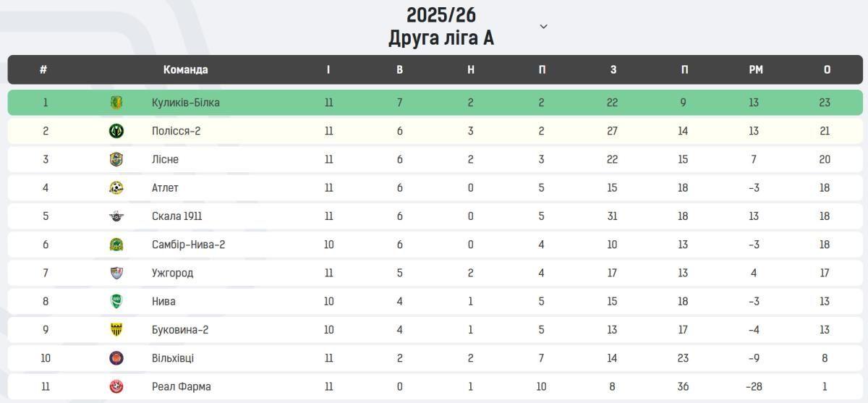The height and width of the screenshot is (403, 868).
Task: Click the Буковина-2 team logo
Action: [116, 330]
